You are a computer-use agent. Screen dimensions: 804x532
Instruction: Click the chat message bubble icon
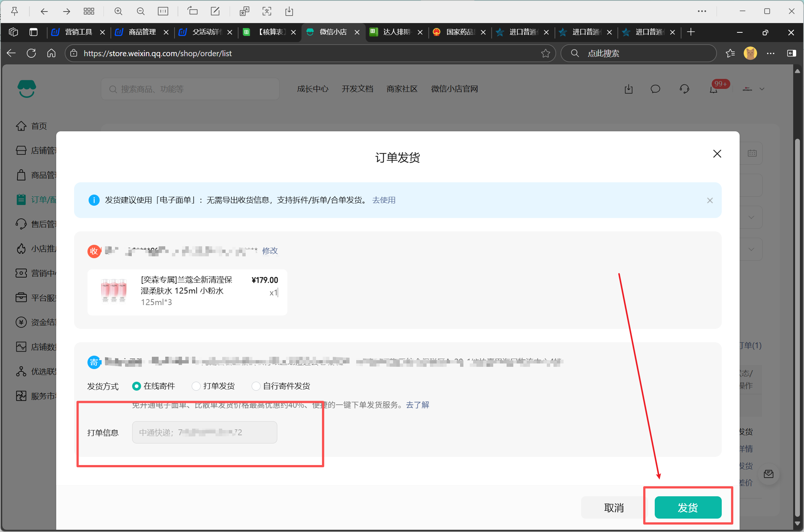tap(655, 89)
